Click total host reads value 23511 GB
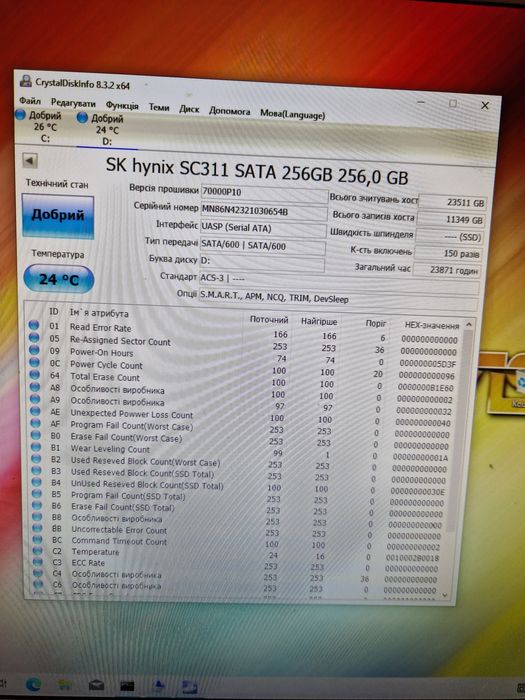This screenshot has width=525, height=700. (452, 202)
